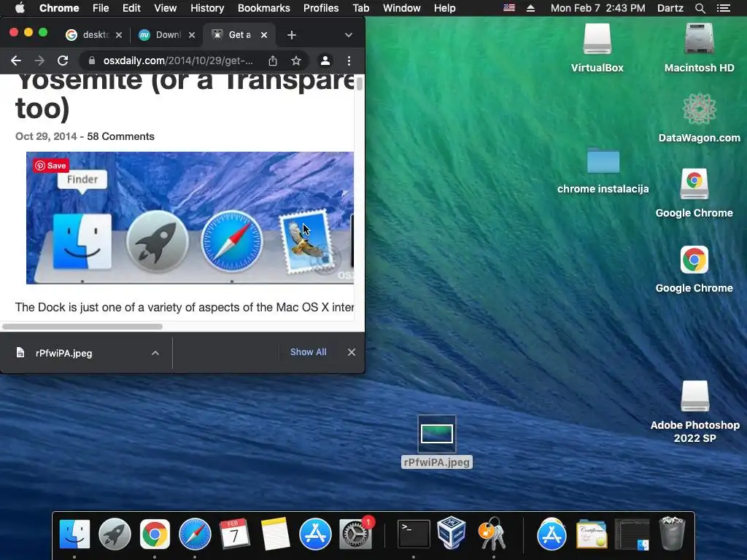Open the dark Downloads stack in Dock
The height and width of the screenshot is (560, 747).
(x=632, y=534)
